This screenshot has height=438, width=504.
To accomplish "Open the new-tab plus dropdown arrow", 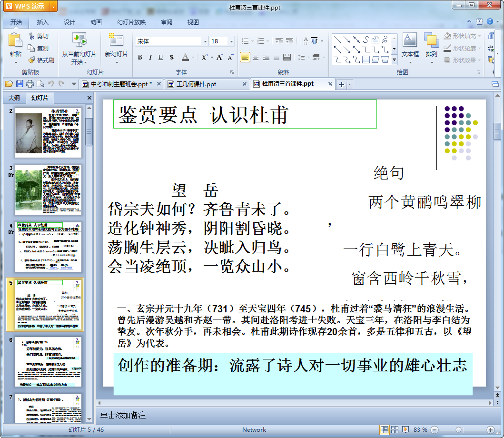I will pos(349,85).
